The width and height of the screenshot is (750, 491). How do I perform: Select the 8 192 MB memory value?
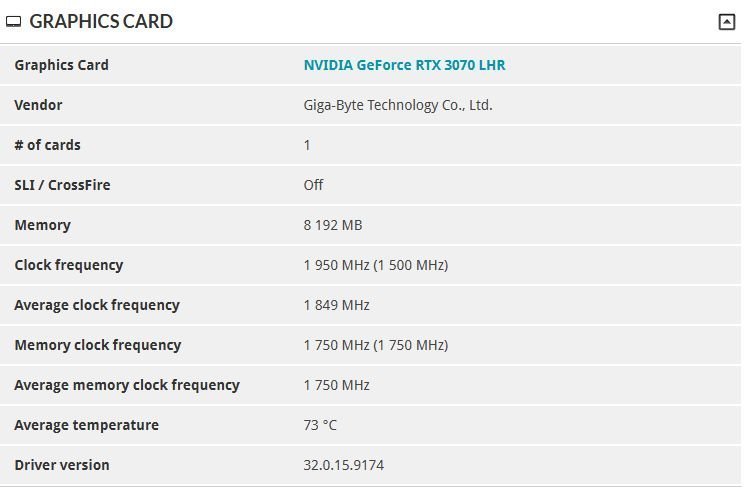coord(332,225)
